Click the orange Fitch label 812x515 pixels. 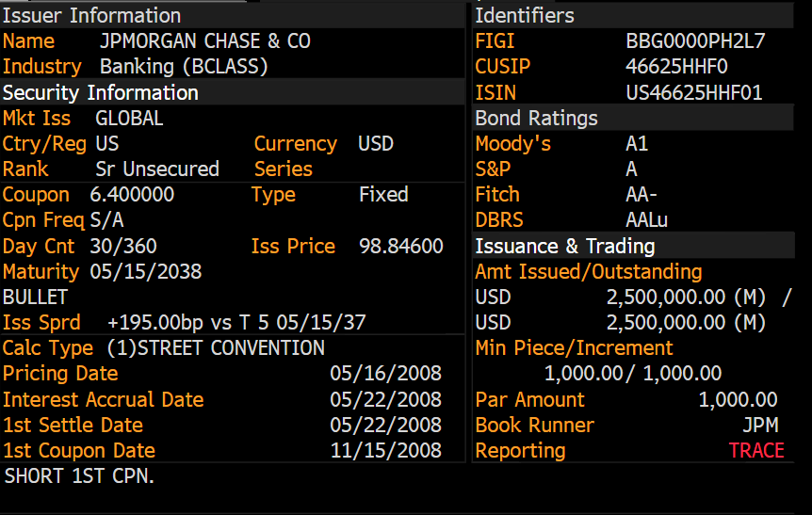click(497, 195)
